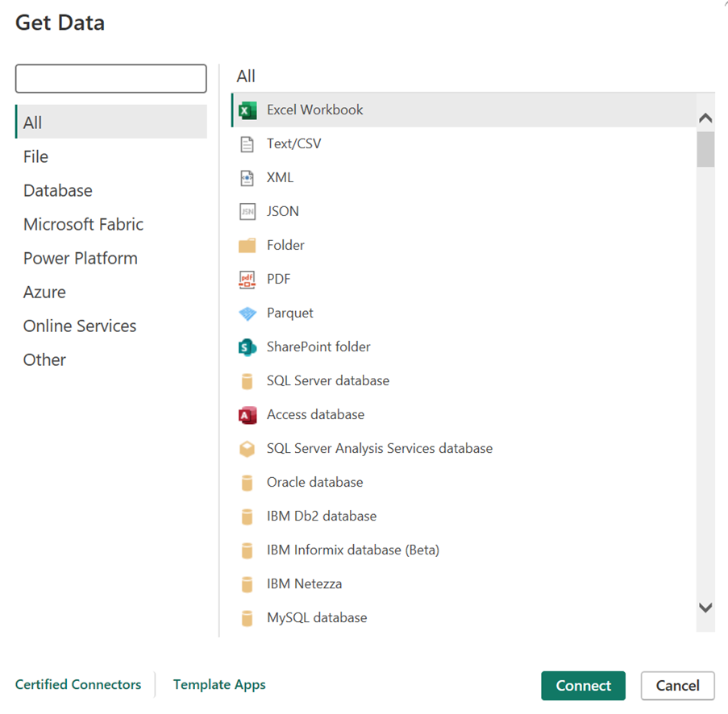Choose the JSON file icon

(248, 212)
